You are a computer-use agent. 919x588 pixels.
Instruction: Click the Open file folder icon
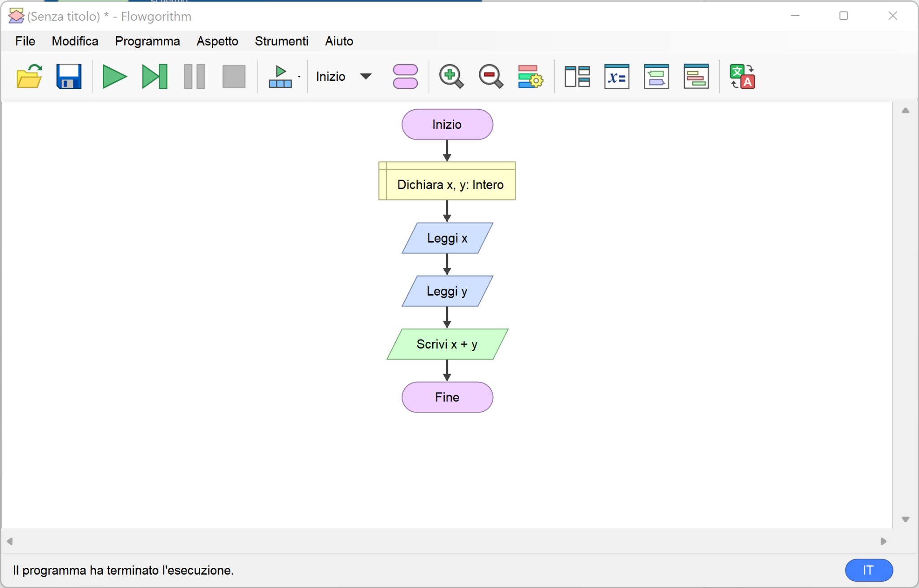29,77
